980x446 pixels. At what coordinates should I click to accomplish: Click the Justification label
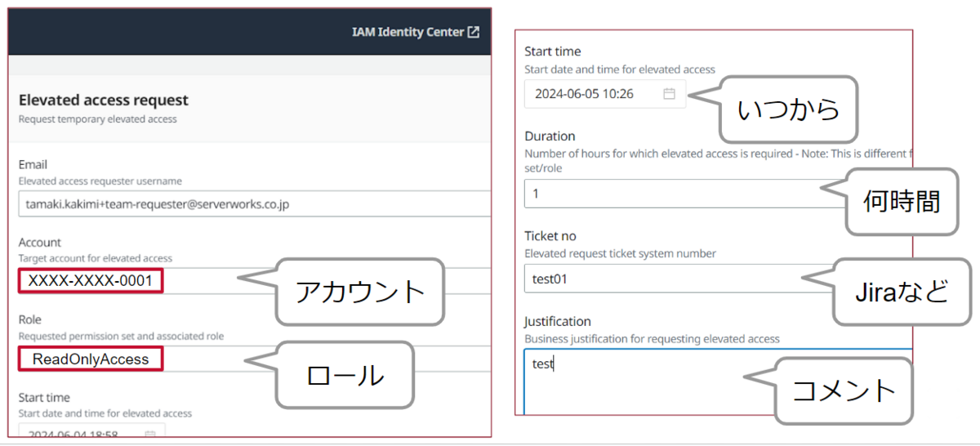coord(558,321)
